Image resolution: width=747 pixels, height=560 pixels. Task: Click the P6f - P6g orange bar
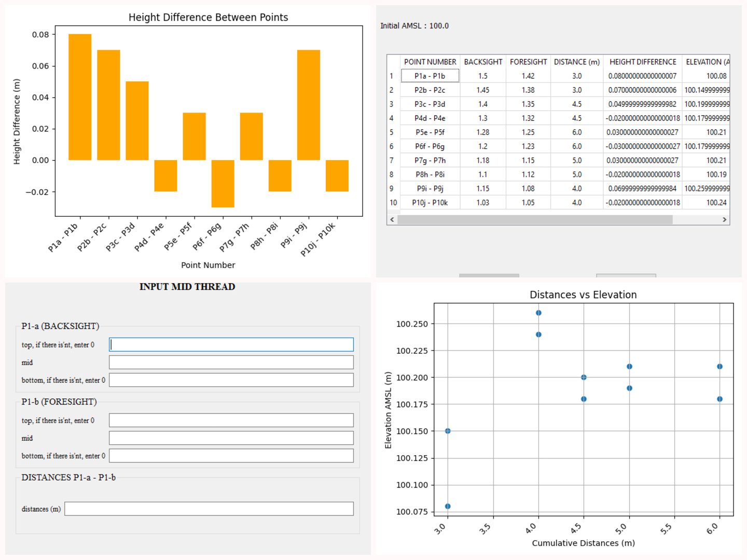(x=223, y=184)
